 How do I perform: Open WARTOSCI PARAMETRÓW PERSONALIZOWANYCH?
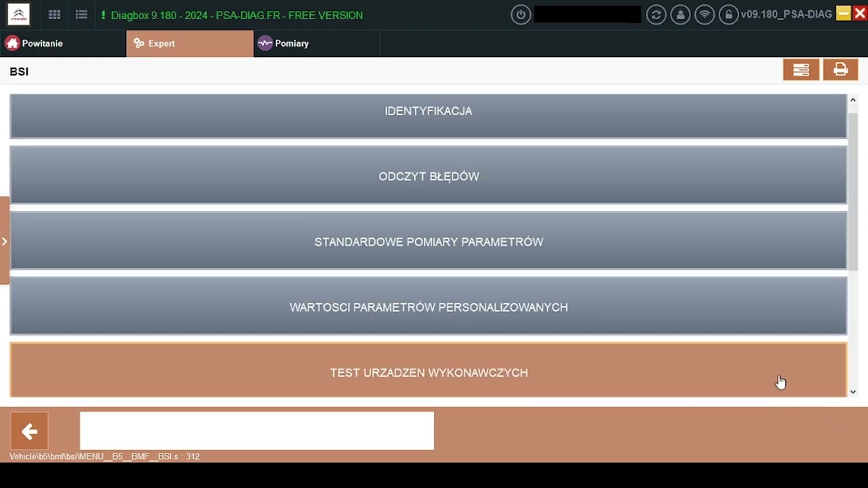click(x=428, y=306)
